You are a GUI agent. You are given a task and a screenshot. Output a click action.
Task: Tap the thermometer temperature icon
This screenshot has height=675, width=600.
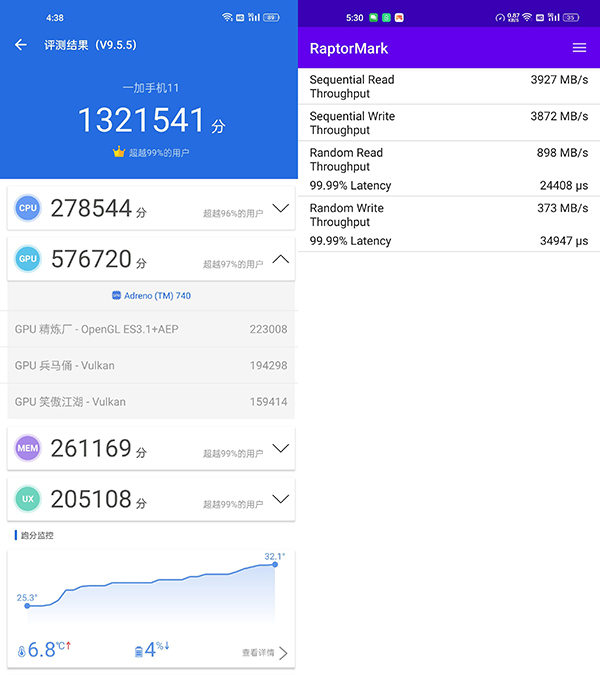21,651
